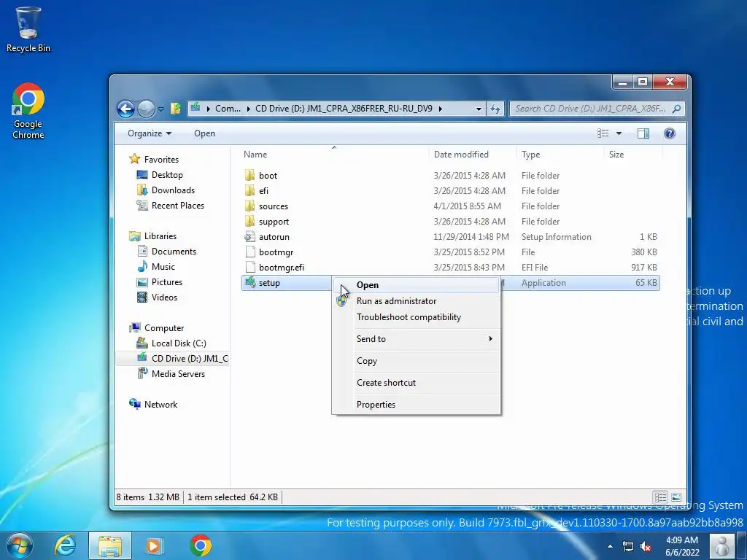Viewport: 747px width, 560px height.
Task: Open the recent pages dropdown arrow
Action: (161, 109)
